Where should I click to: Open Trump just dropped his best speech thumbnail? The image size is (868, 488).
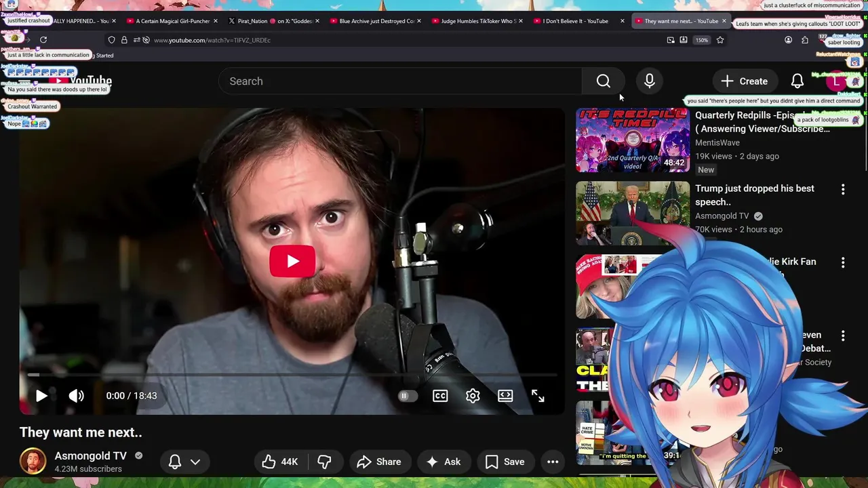click(633, 213)
